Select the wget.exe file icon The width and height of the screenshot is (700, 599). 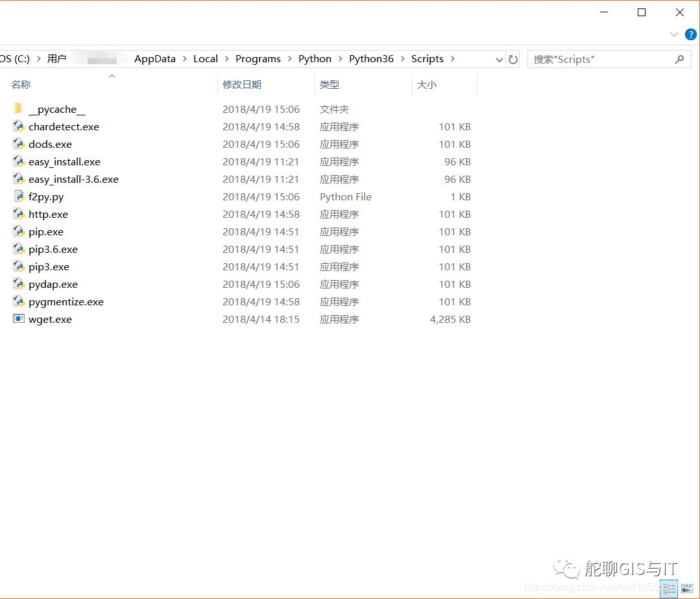19,318
